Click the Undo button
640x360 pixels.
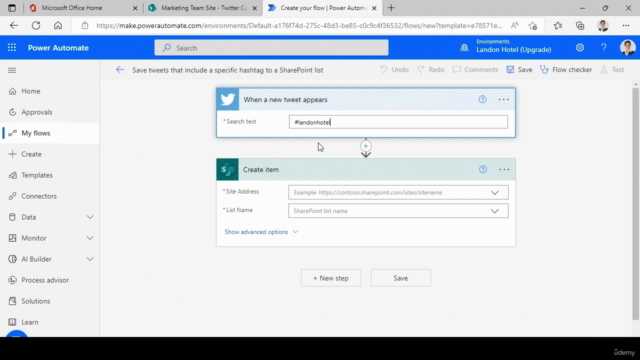tap(395, 70)
